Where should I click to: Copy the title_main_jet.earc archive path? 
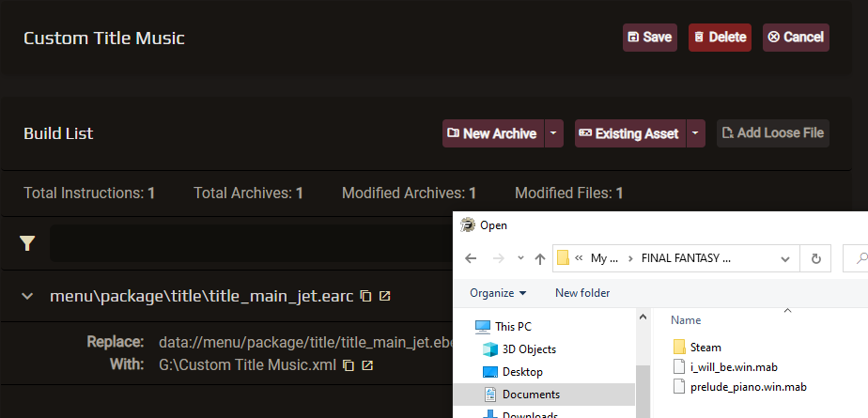(365, 296)
